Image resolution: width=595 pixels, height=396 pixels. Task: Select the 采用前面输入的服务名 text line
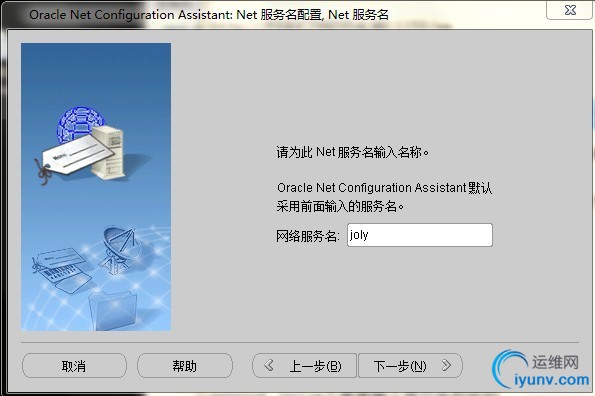(x=340, y=207)
